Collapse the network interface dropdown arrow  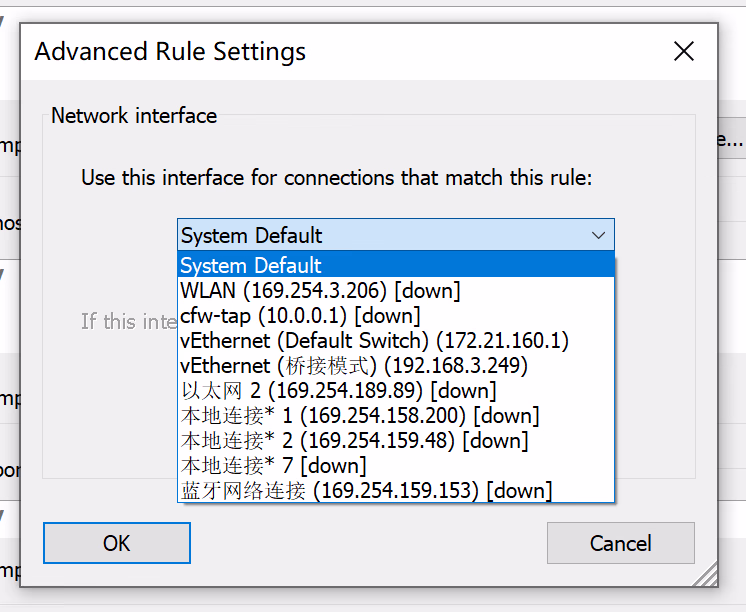598,236
